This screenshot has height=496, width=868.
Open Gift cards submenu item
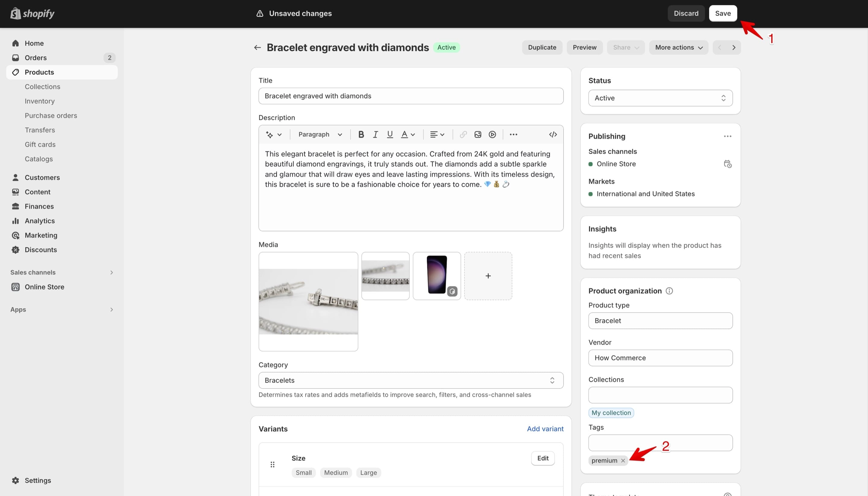click(x=40, y=145)
